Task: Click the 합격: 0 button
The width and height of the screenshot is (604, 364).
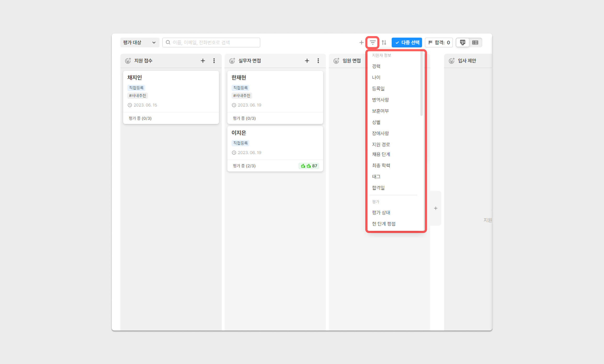Action: [x=439, y=42]
